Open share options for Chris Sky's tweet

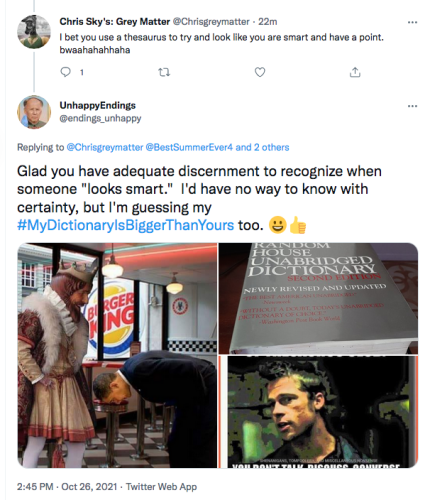pyautogui.click(x=355, y=72)
